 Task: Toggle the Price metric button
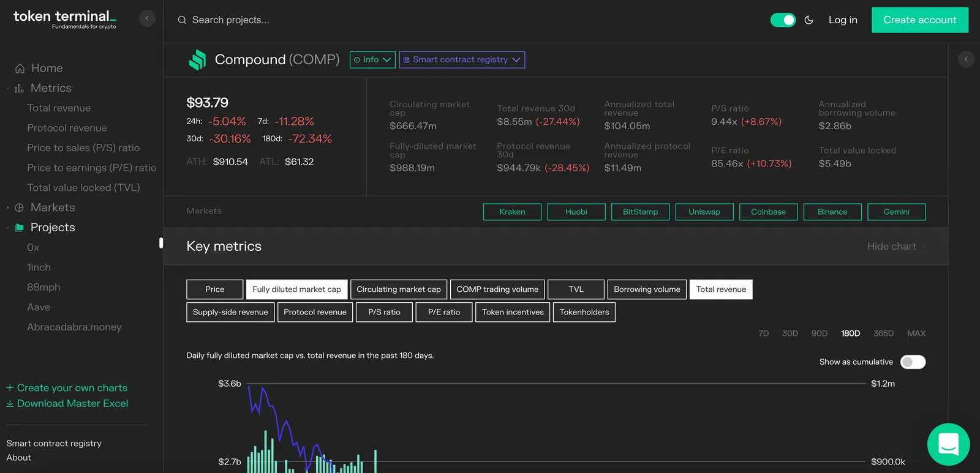pos(214,289)
